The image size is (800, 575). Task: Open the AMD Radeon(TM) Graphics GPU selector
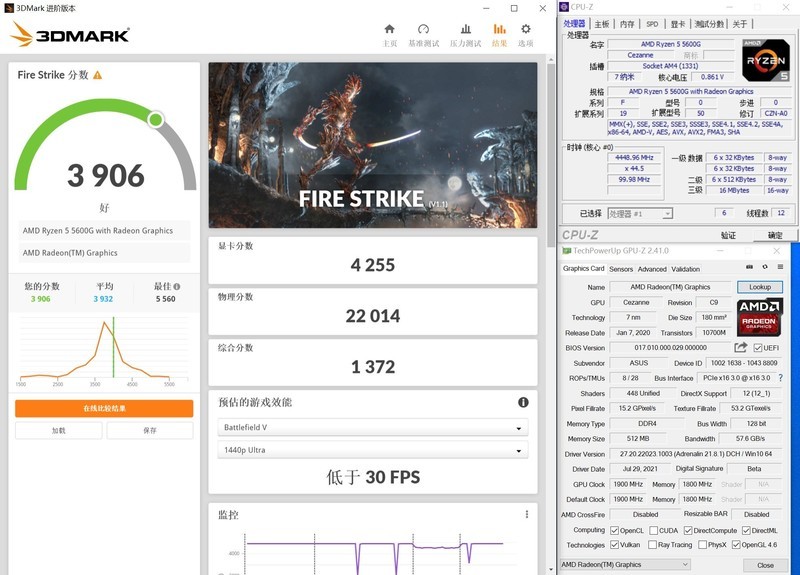pos(625,565)
